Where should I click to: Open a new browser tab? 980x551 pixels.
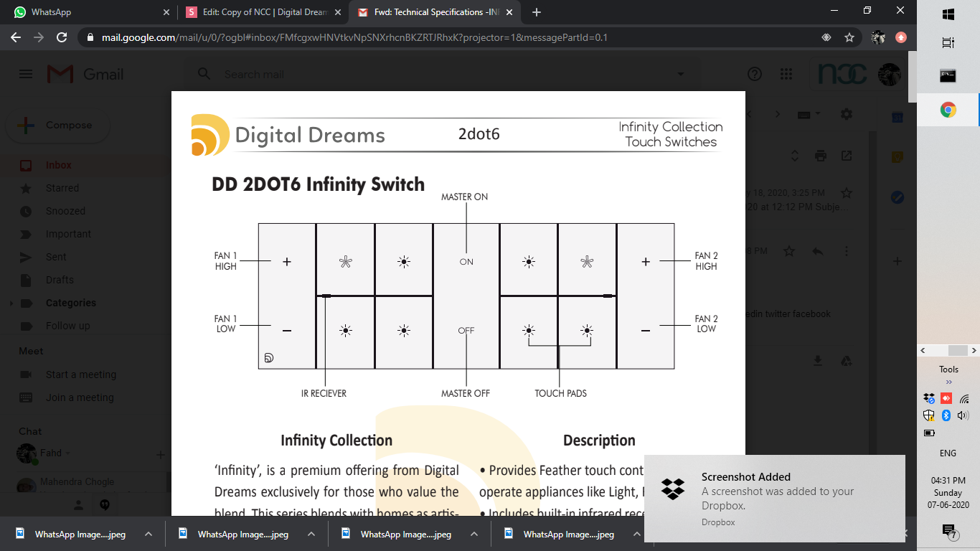click(x=537, y=12)
